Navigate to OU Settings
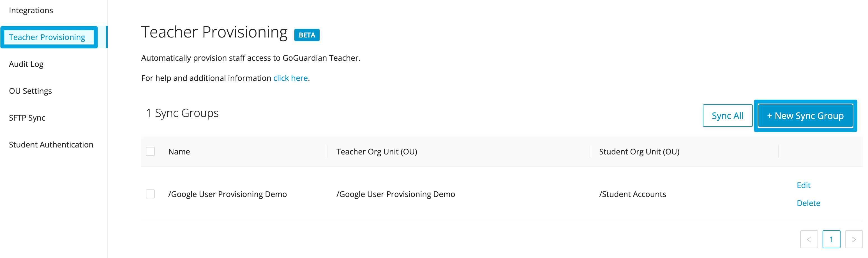Screen dimensions: 868x258 30,91
